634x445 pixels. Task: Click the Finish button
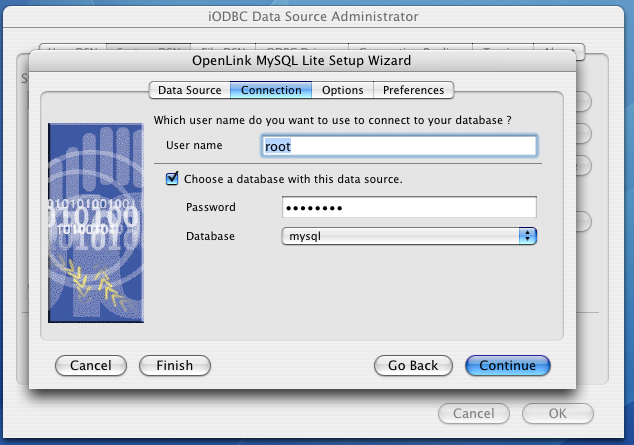(x=175, y=365)
